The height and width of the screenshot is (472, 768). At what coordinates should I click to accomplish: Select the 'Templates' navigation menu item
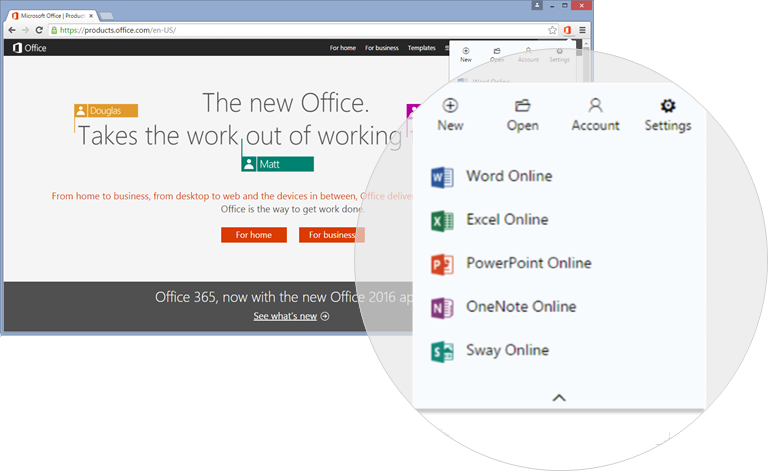[421, 48]
